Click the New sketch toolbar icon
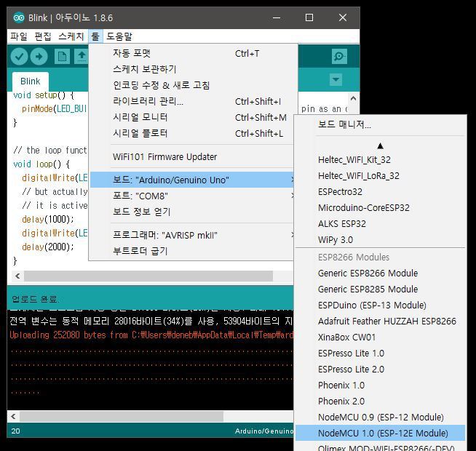This screenshot has width=476, height=451. coord(63,57)
